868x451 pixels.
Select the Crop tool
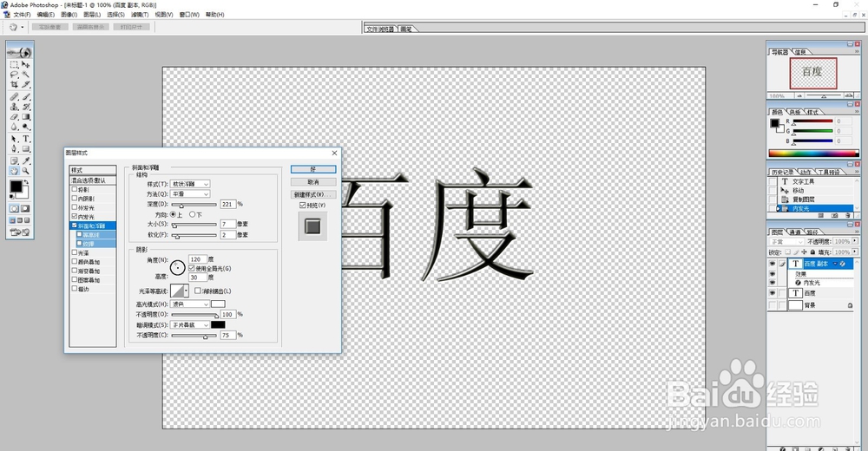(x=15, y=85)
